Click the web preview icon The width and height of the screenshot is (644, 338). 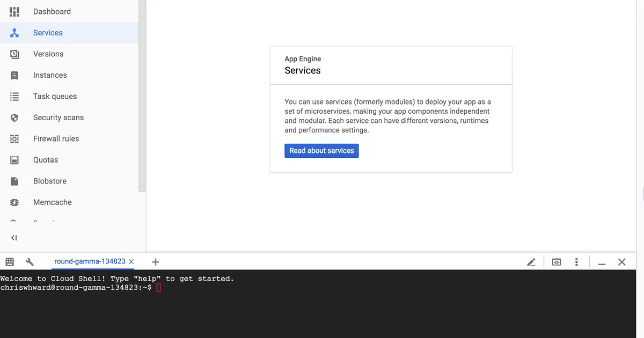point(557,262)
